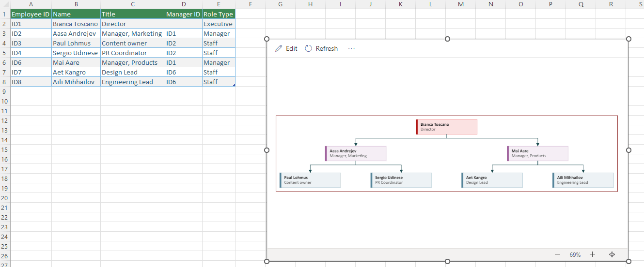
Task: Select row 15 header
Action: (5, 149)
